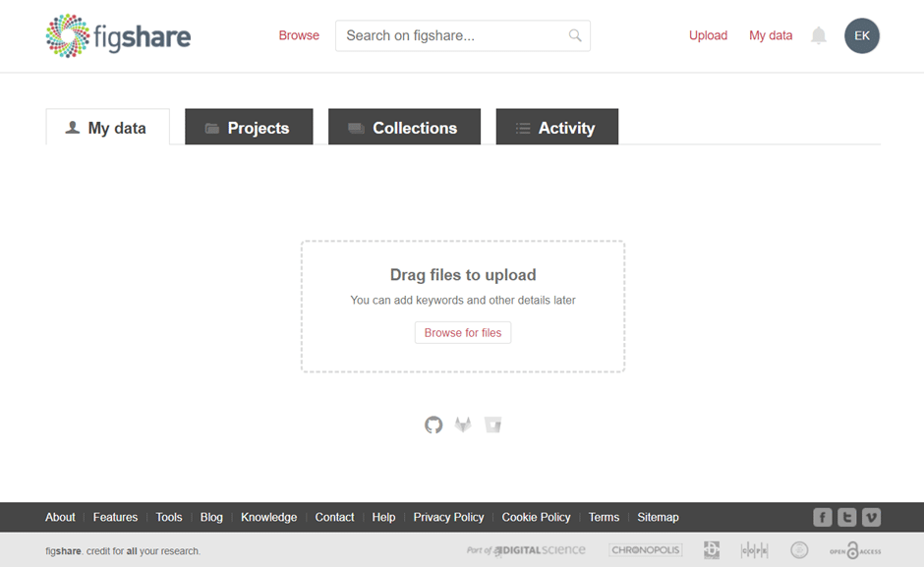The height and width of the screenshot is (567, 924).
Task: Import from Bitbucket icon
Action: tap(492, 425)
